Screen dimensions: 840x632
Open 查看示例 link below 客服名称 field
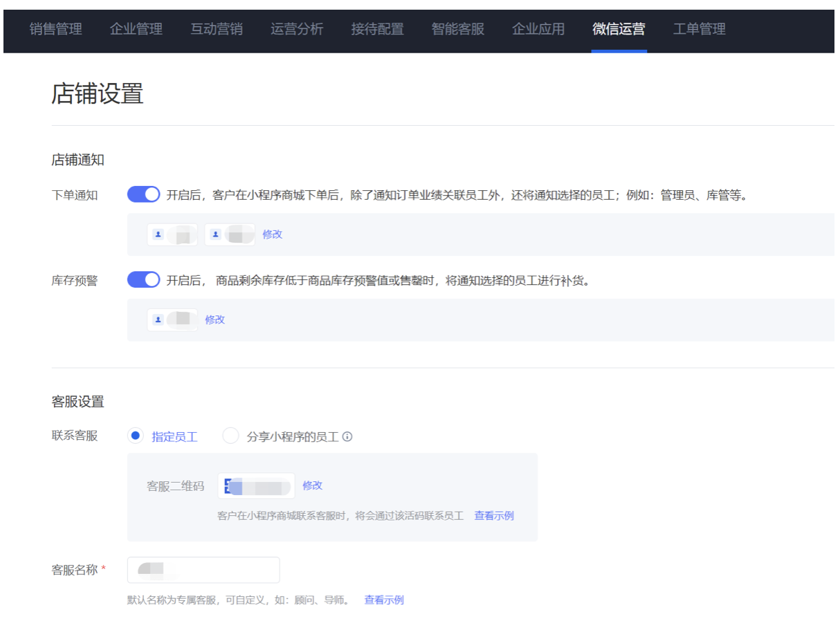click(384, 600)
